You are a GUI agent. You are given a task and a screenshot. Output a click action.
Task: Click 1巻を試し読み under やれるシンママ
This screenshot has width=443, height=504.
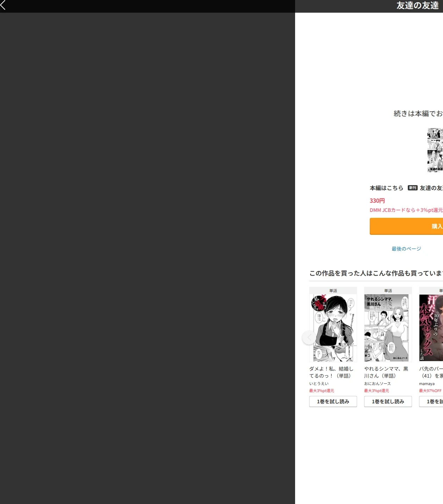coord(388,402)
